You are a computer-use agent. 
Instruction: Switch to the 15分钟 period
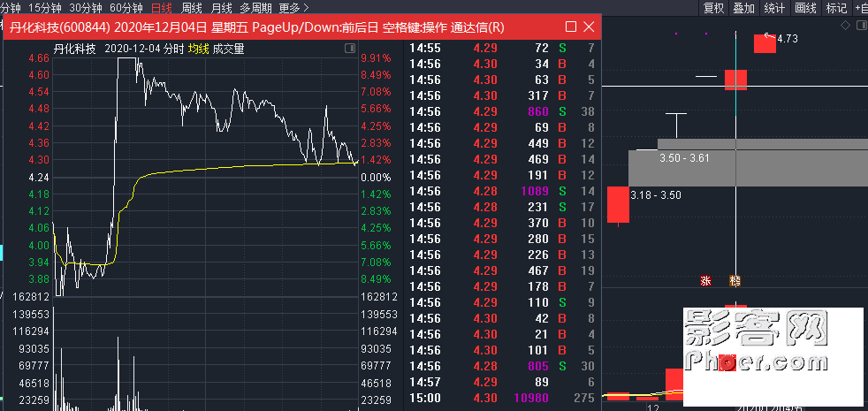point(44,8)
